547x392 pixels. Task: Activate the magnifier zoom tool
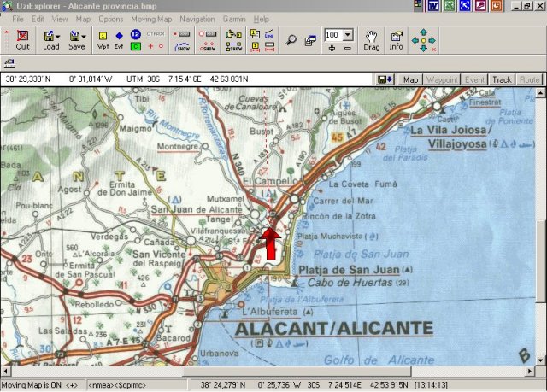(x=291, y=39)
